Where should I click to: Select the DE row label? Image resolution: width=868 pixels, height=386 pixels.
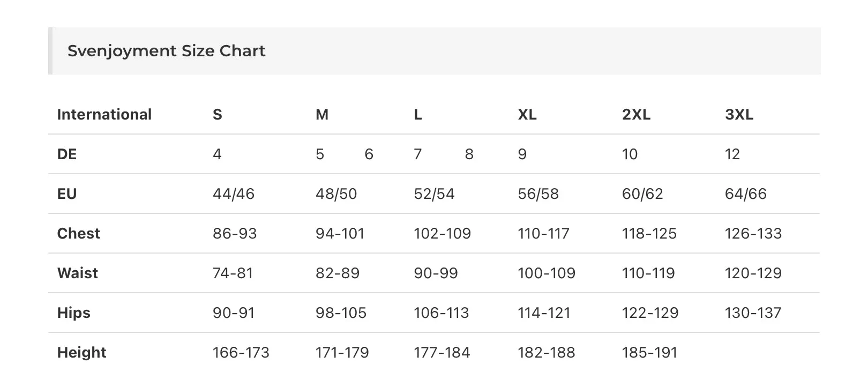67,154
